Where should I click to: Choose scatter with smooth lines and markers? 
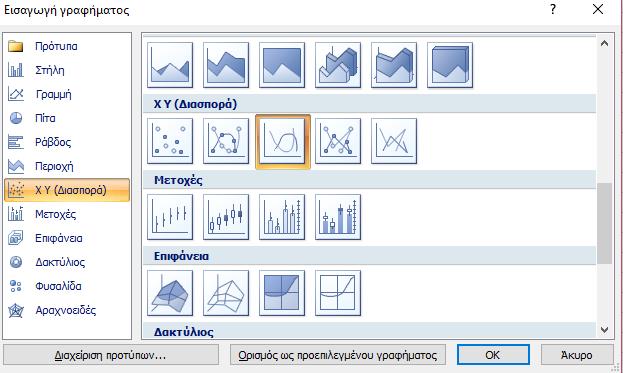pos(226,141)
